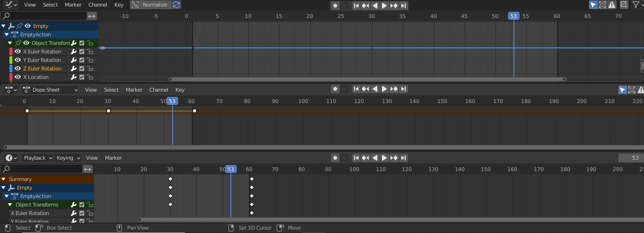Viewport: 644px width, 233px height.
Task: Collapse Object Transforms group in Graph Editor
Action: [x=10, y=43]
